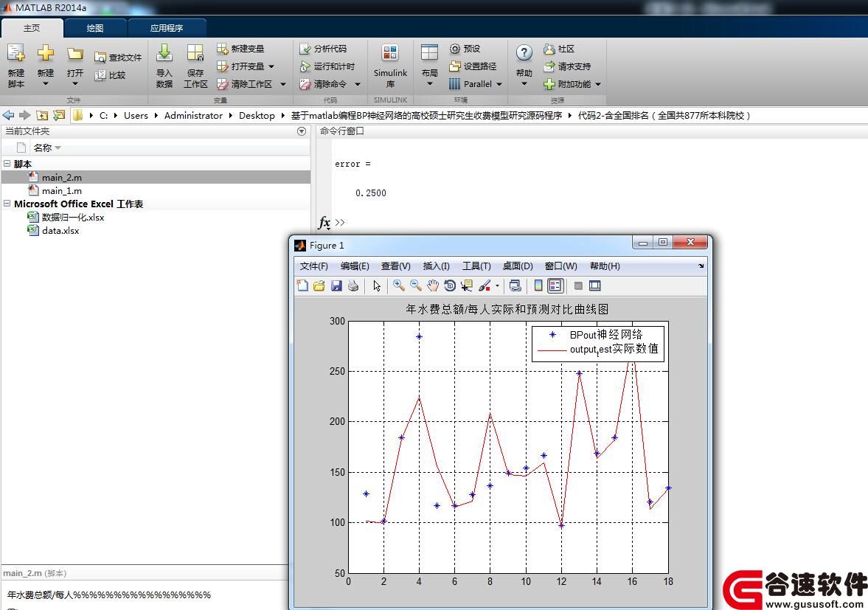Click the 打开 folder icon
Screen dimensions: 868x610
(x=75, y=54)
